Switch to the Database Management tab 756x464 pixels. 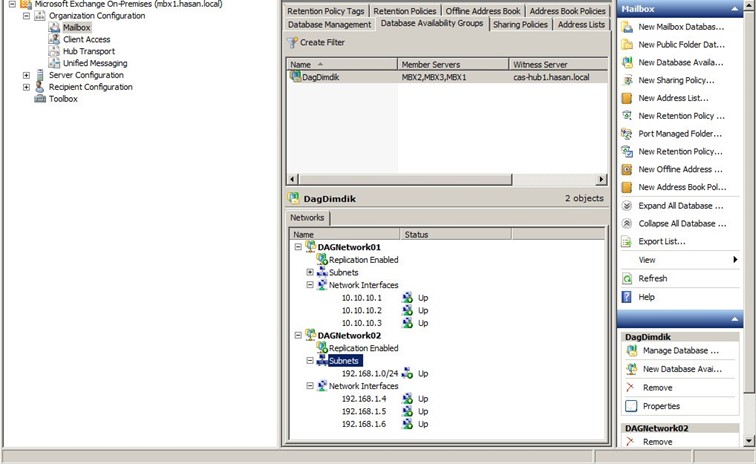[329, 24]
